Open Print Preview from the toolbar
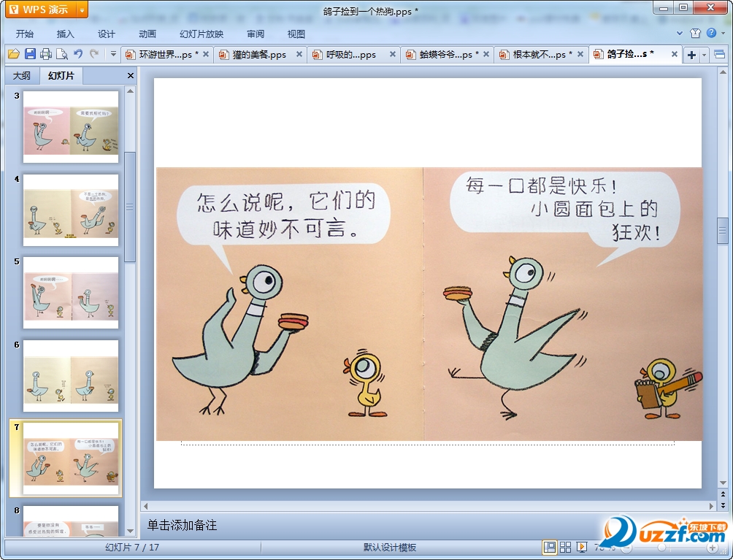The image size is (733, 560). point(62,54)
